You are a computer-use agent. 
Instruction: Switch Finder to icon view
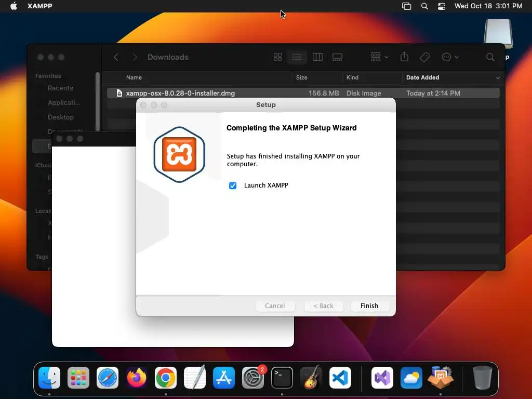277,57
